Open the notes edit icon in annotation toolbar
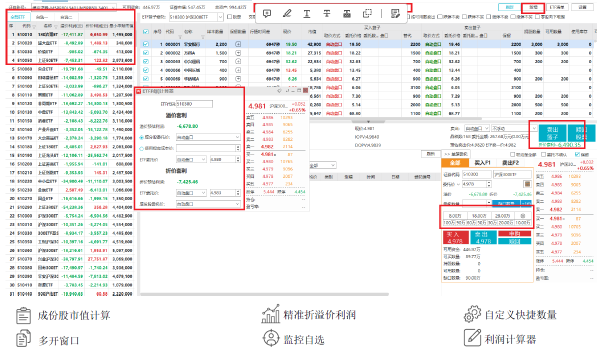Screen dimensions: 597x364 point(395,13)
